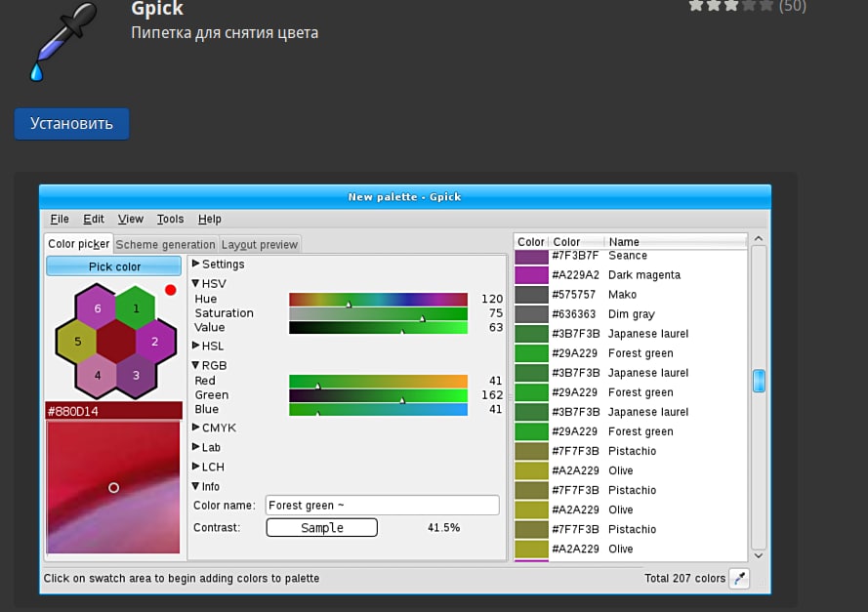Click the Sample contrast button
Viewport: 868px width, 612px height.
(x=321, y=527)
